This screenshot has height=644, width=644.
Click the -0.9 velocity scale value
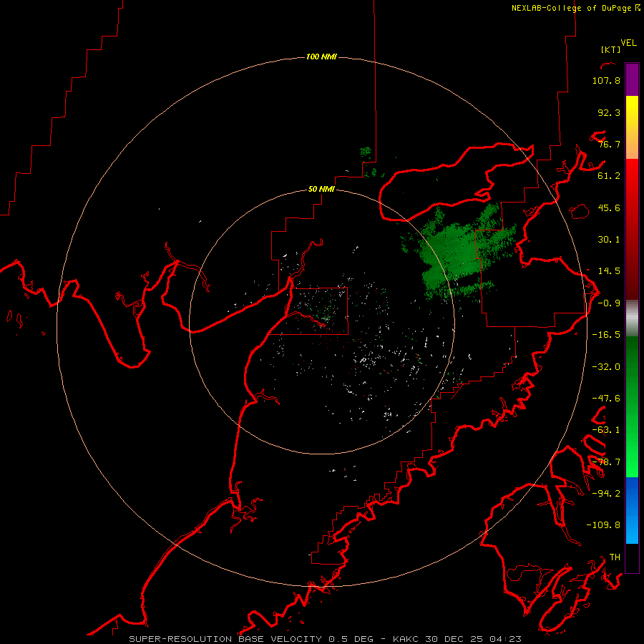tap(609, 303)
